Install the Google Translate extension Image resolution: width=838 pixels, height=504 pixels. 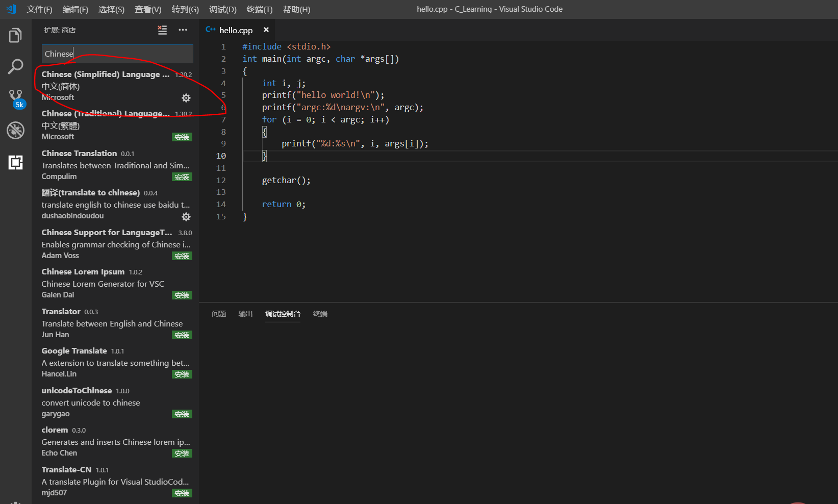point(182,374)
